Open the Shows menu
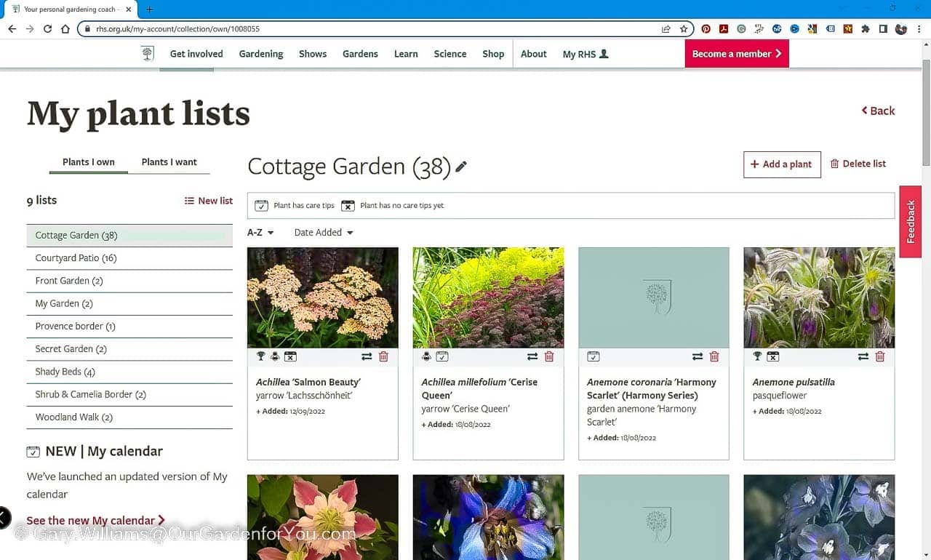Viewport: 931px width, 560px height. 313,54
